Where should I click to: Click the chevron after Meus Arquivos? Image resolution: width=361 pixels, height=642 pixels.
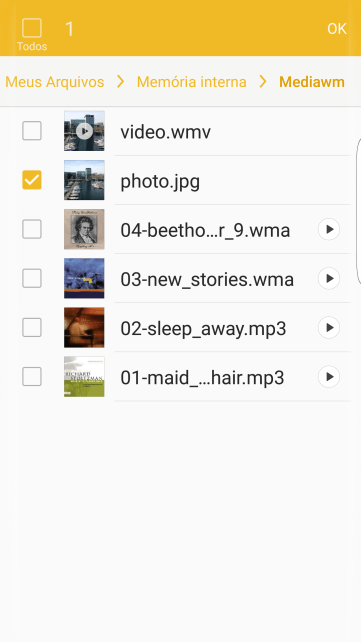[120, 82]
